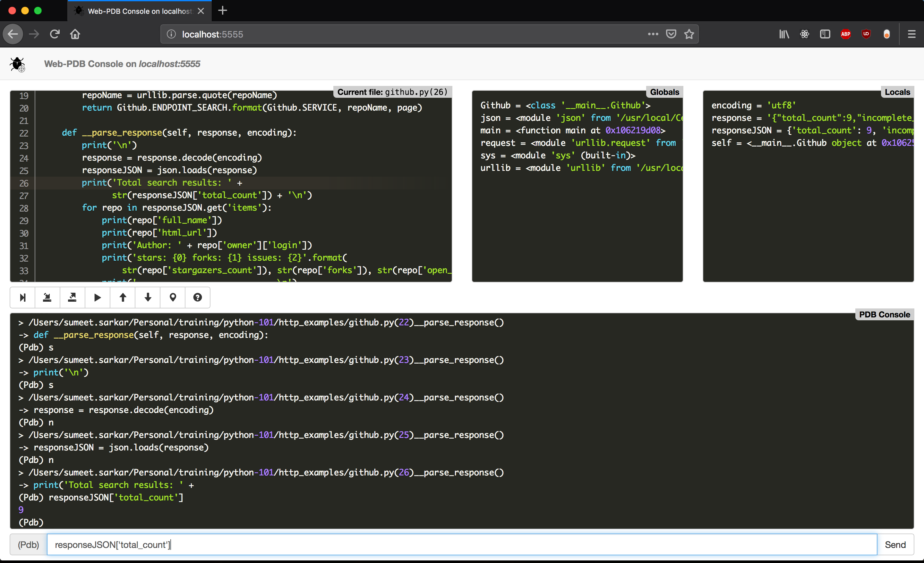Open Firefox hamburger menu

click(911, 34)
